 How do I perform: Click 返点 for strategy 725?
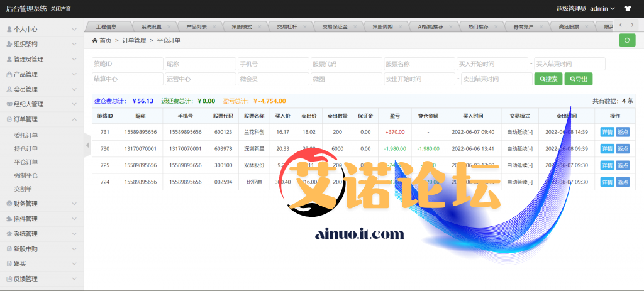(x=623, y=165)
